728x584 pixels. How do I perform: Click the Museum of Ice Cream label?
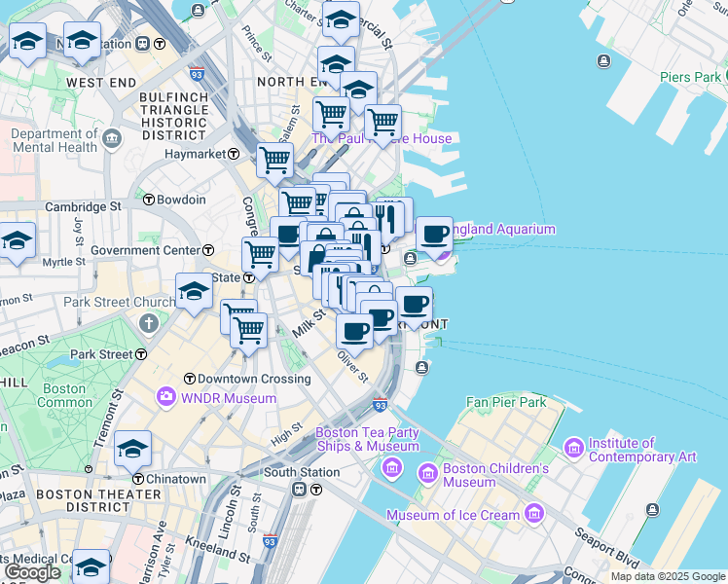453,515
